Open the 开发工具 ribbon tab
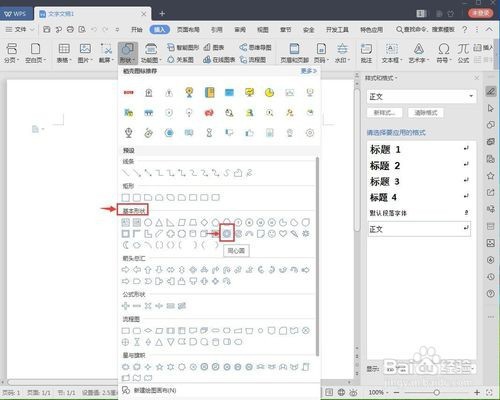Image resolution: width=500 pixels, height=400 pixels. pyautogui.click(x=337, y=30)
